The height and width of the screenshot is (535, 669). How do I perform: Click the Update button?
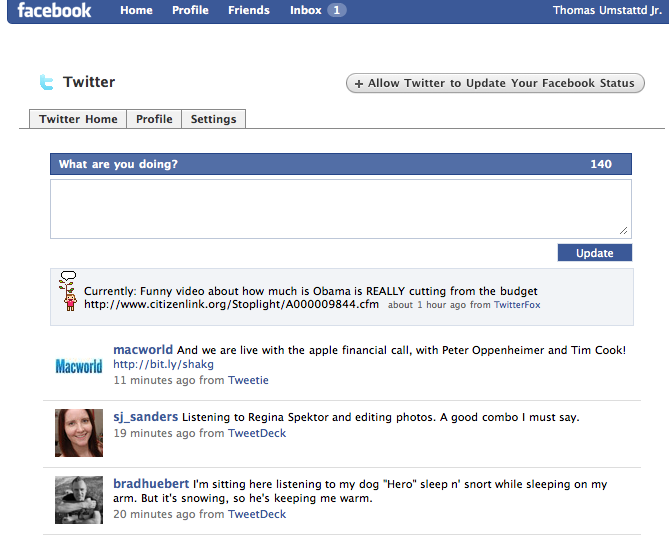point(595,253)
